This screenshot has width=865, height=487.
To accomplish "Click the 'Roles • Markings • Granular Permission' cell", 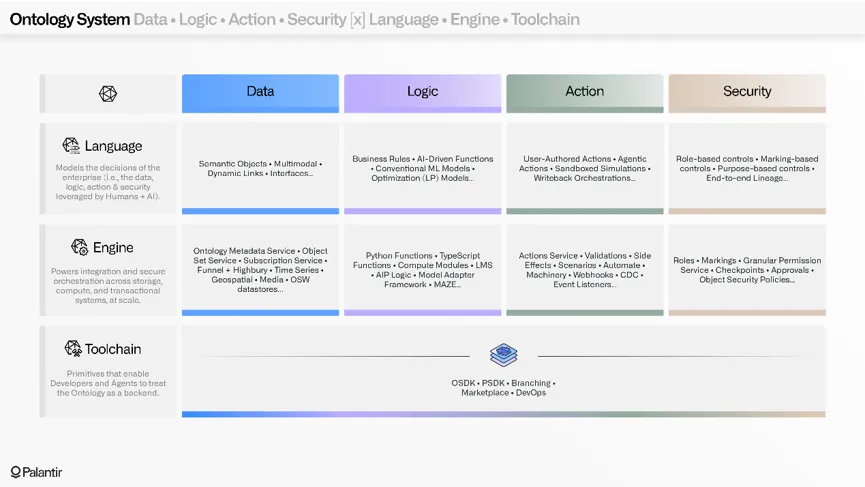I will [747, 270].
